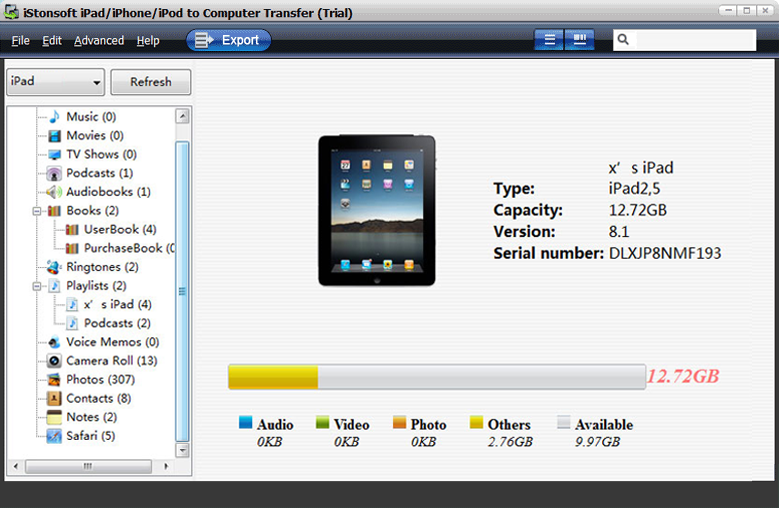The width and height of the screenshot is (780, 513).
Task: Click the iPad device thumbnail image
Action: 377,210
